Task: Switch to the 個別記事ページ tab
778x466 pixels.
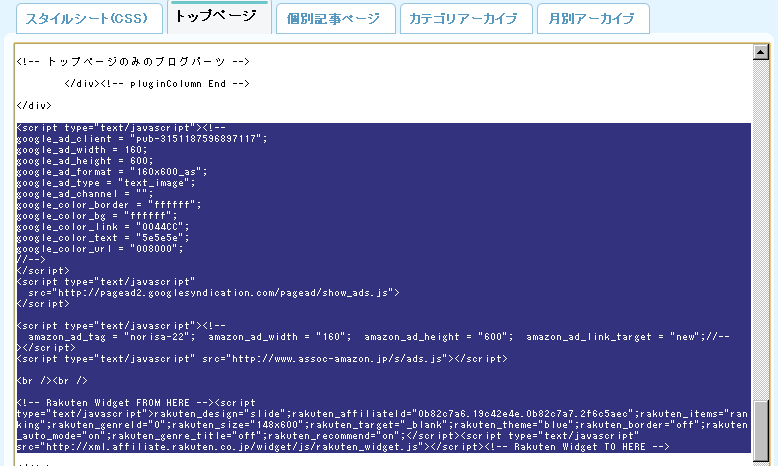Action: point(335,19)
